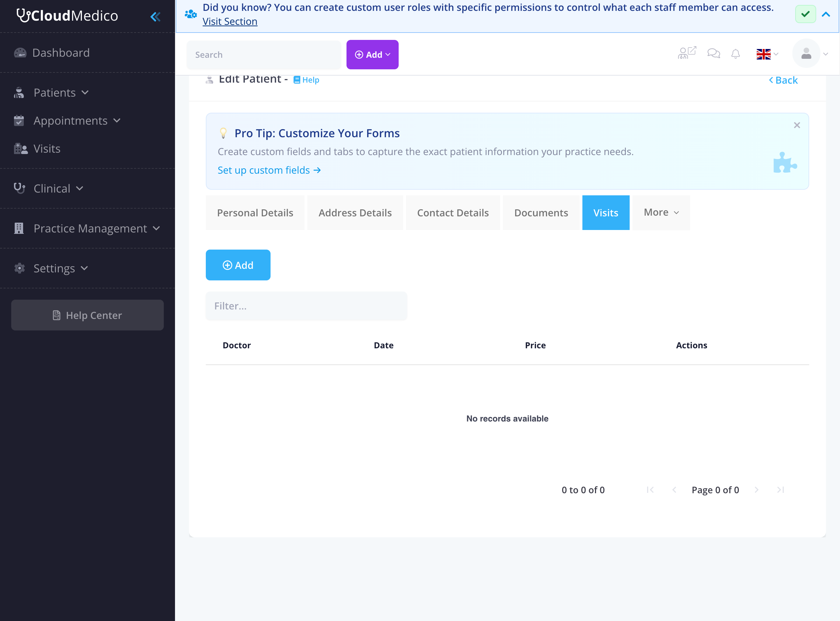
Task: Collapse the Did you know banner
Action: pos(825,14)
